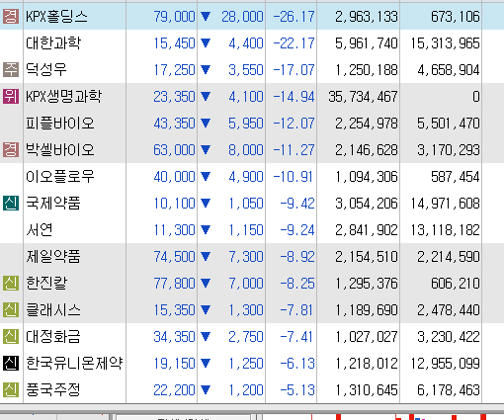The width and height of the screenshot is (504, 420).
Task: Select stock name 클래시스
Action: (x=53, y=310)
